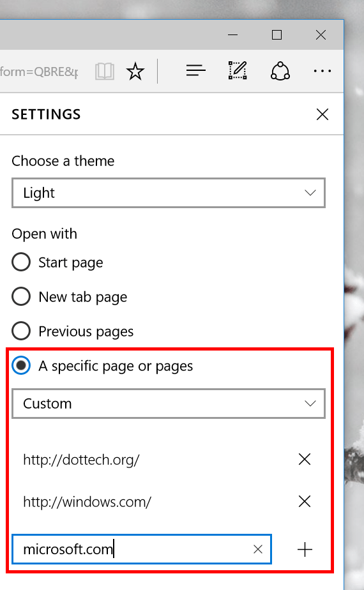The image size is (364, 590).
Task: Add microsoft.com with plus button
Action: point(305,550)
